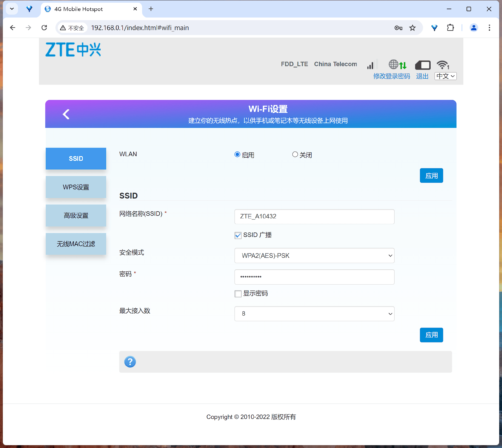Enable WLAN with the 启用 radio button
This screenshot has width=502, height=448.
tap(237, 154)
